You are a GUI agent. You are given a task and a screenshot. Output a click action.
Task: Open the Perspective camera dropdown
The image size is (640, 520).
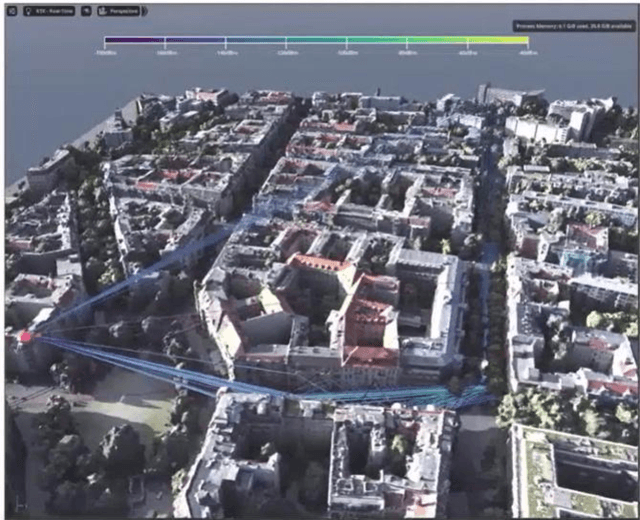tap(122, 11)
